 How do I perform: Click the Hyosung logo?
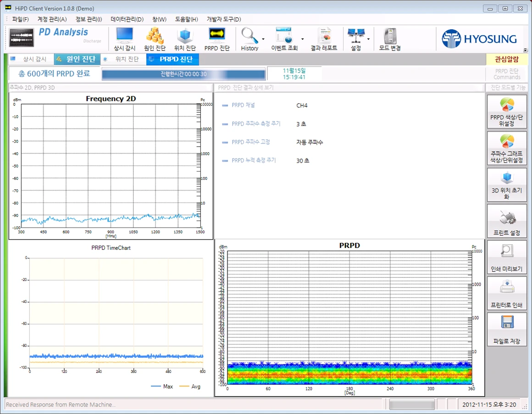479,39
